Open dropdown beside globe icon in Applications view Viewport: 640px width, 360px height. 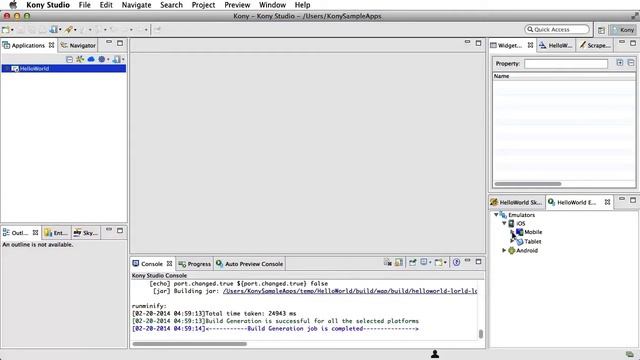pyautogui.click(x=108, y=60)
